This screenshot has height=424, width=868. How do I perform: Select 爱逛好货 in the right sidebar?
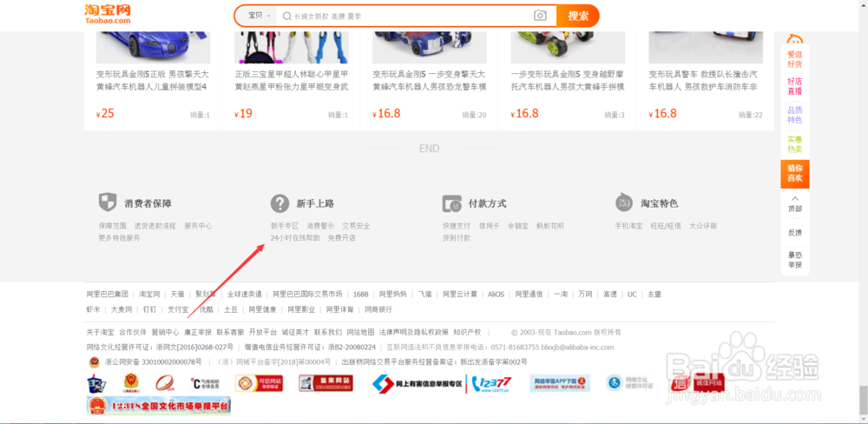(795, 59)
